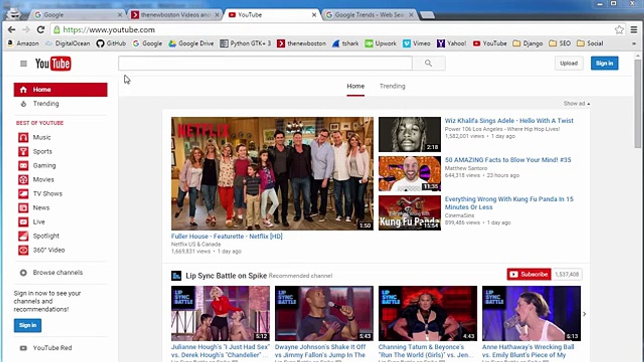
Task: Open the YouTube guide hamburger menu
Action: tap(23, 63)
